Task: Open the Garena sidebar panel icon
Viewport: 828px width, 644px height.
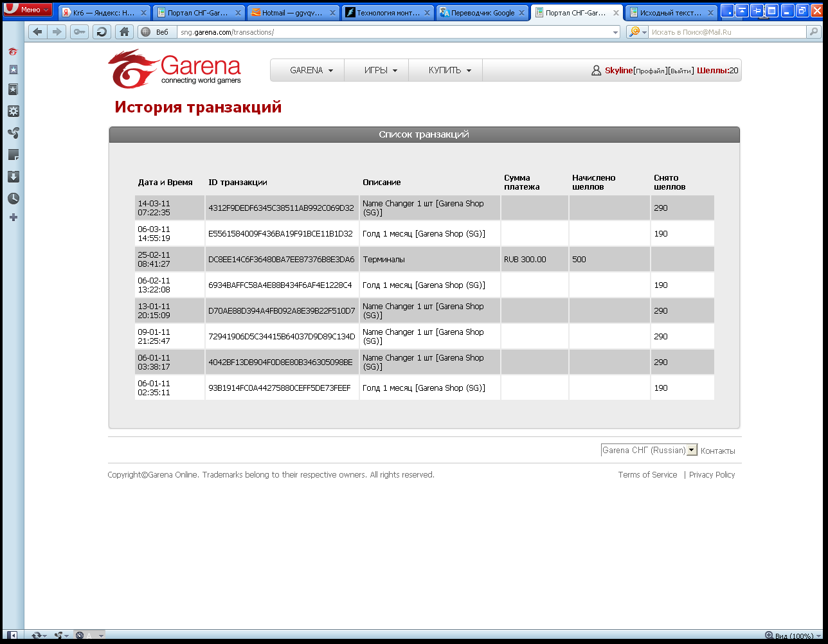Action: (x=13, y=51)
